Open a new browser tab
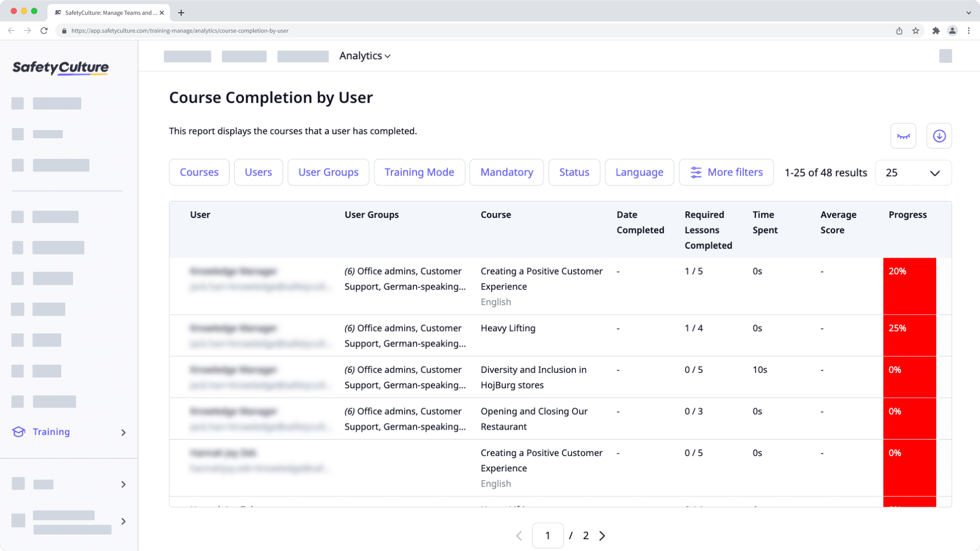980x551 pixels. 181,13
